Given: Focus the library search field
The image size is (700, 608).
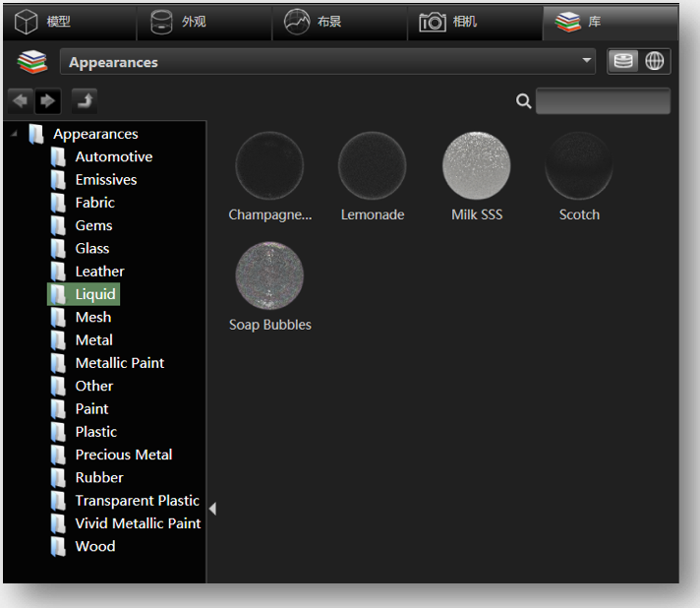Looking at the screenshot, I should pos(603,101).
